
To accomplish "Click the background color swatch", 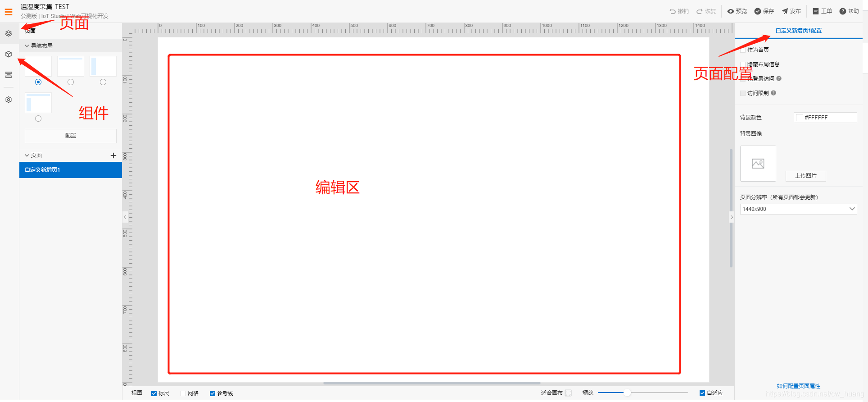I will coord(800,118).
